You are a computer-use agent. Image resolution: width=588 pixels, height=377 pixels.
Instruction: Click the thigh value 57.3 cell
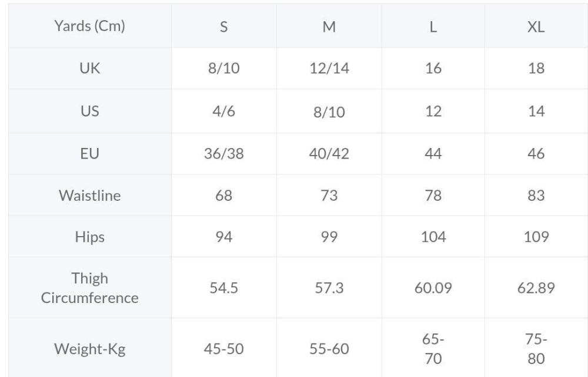click(x=329, y=288)
